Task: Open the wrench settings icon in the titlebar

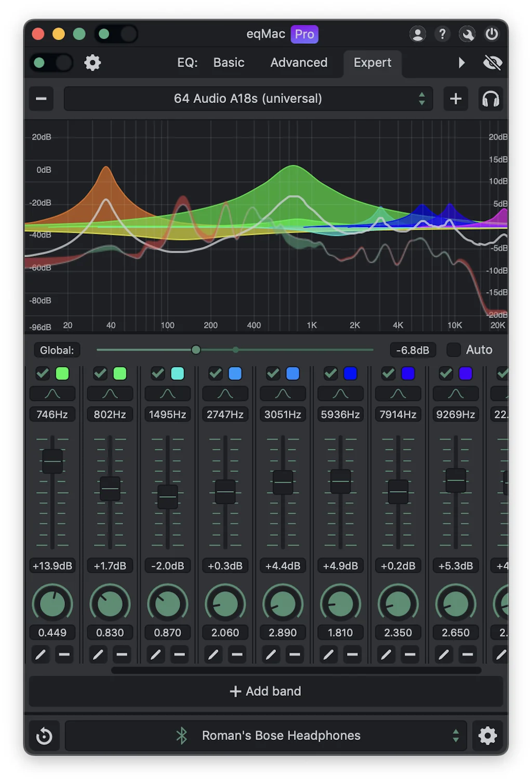Action: [x=467, y=34]
